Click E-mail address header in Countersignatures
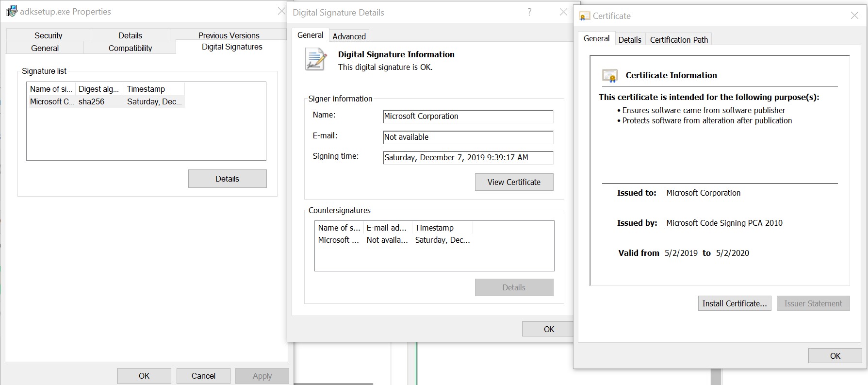The image size is (868, 385). (387, 228)
